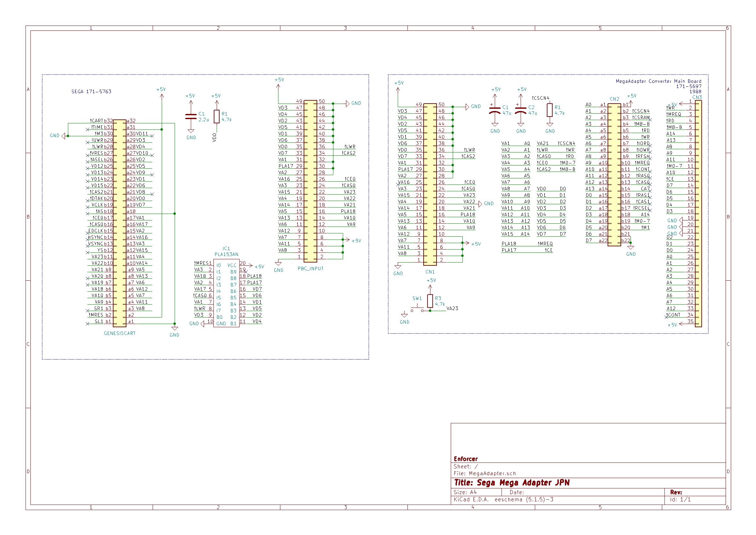756x535 pixels.
Task: Click 'Title: Sega Mega Adapter JPN'
Action: (x=512, y=483)
